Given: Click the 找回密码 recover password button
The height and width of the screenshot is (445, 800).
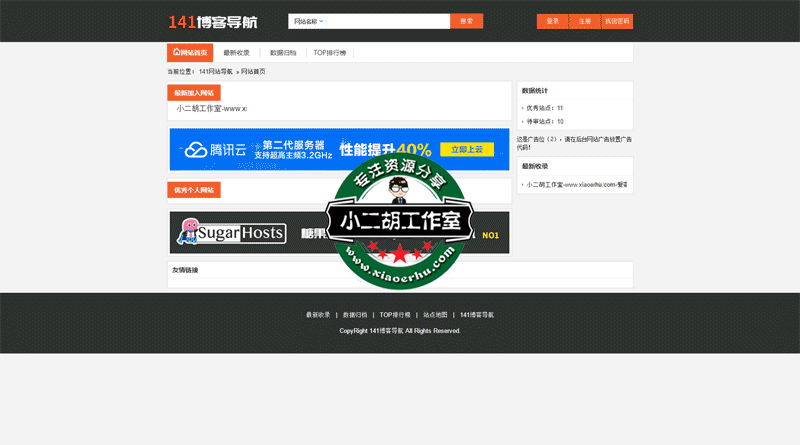Looking at the screenshot, I should 618,21.
